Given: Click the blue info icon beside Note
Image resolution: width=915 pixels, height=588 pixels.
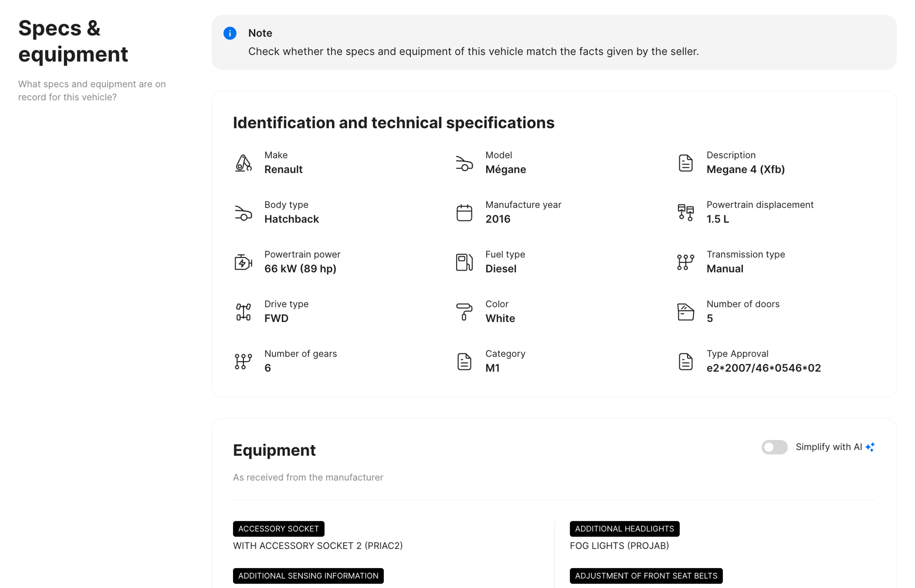Looking at the screenshot, I should [230, 33].
